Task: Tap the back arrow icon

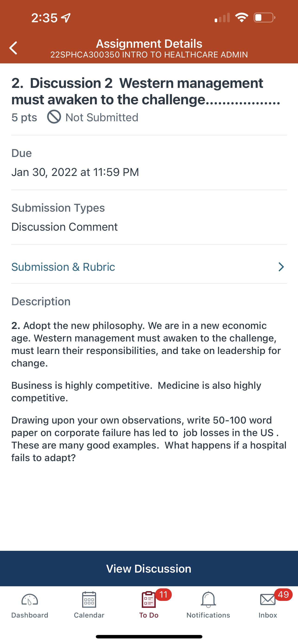Action: [x=13, y=48]
